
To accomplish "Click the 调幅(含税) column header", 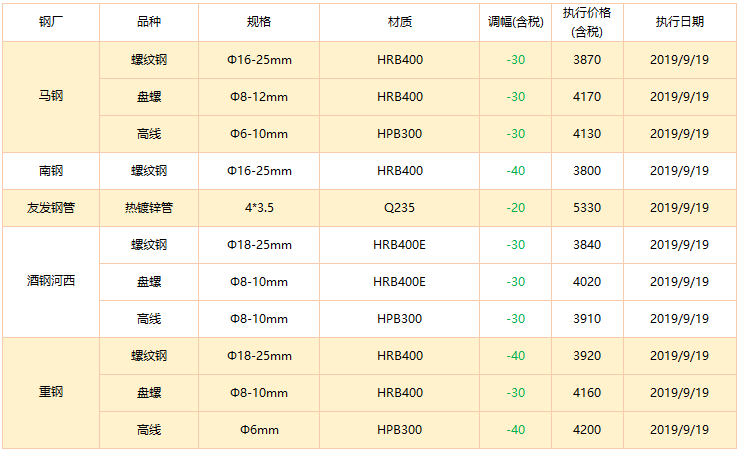I will tap(515, 22).
